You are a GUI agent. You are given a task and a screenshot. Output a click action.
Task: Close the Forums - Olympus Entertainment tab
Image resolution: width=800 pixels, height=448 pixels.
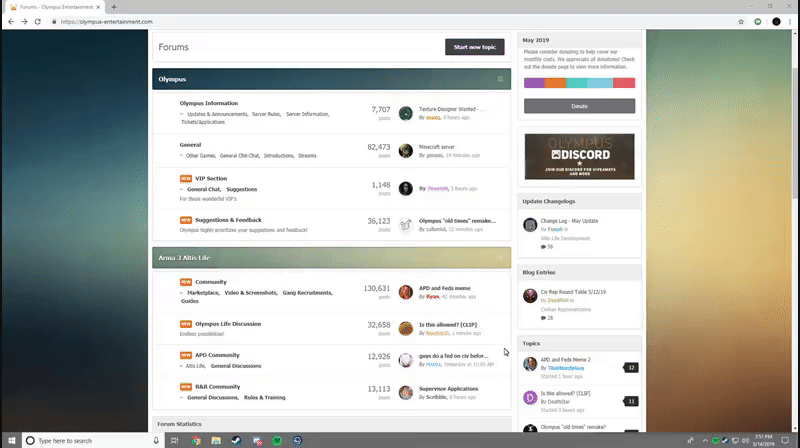(x=98, y=7)
